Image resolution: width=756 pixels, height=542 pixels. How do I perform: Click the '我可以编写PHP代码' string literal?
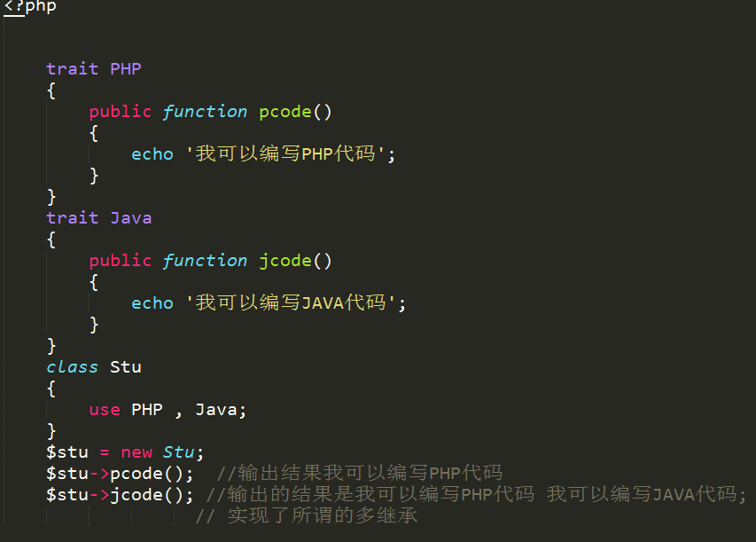(285, 154)
